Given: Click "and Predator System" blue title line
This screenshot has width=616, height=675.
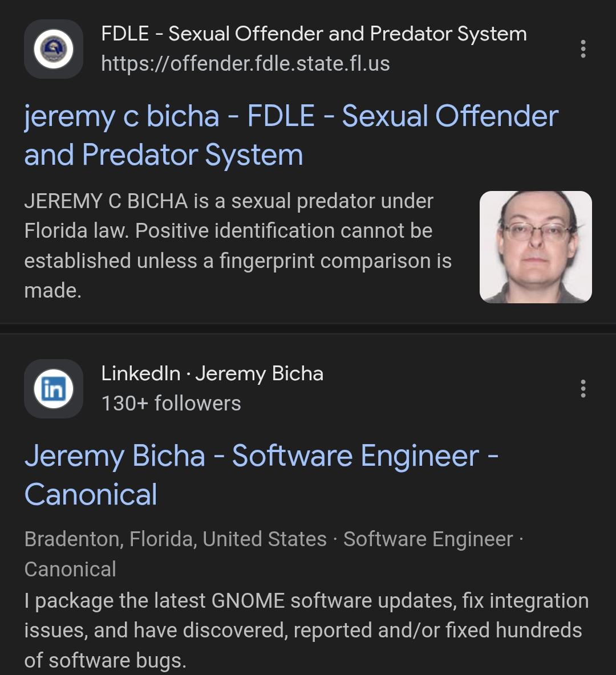Looking at the screenshot, I should point(164,155).
